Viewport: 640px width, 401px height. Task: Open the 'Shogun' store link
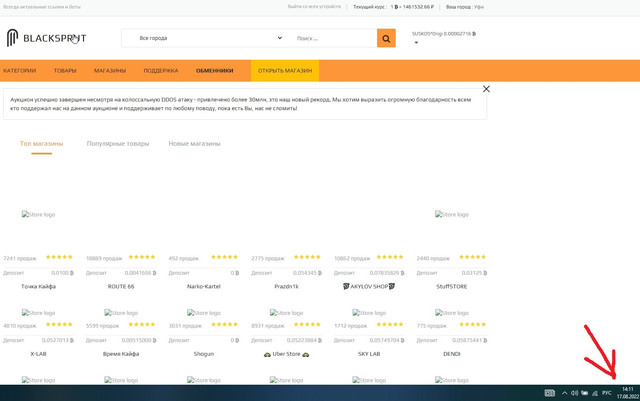[x=204, y=354]
